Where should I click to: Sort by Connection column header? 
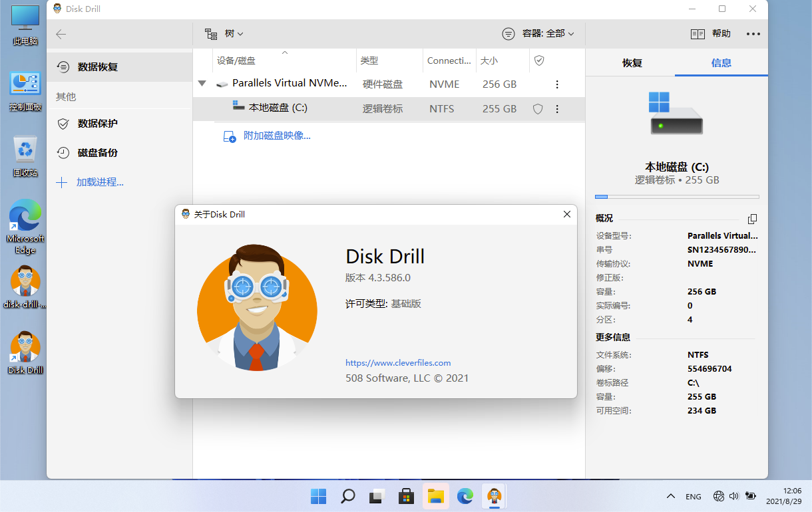pyautogui.click(x=449, y=61)
